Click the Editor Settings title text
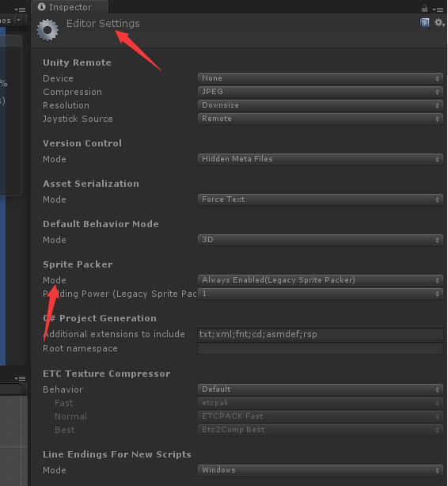Screen dimensions: 448x486 [x=103, y=24]
